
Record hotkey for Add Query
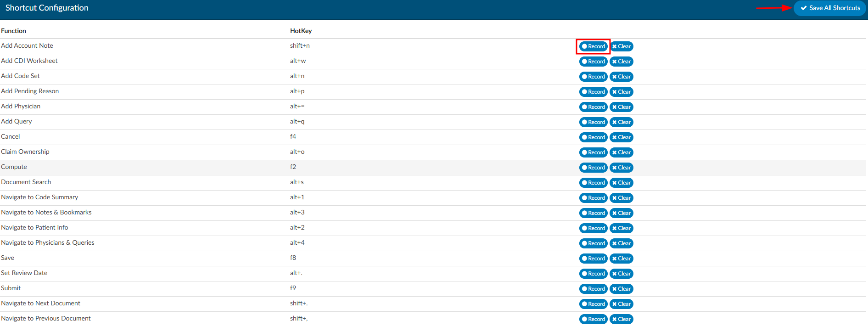click(593, 122)
